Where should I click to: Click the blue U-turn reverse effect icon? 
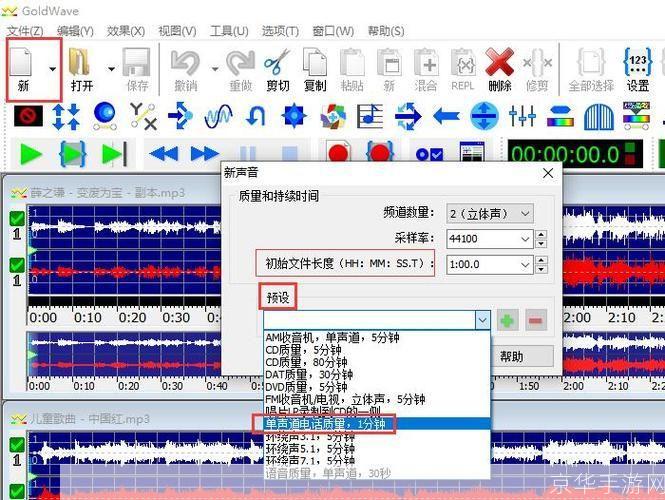(256, 116)
